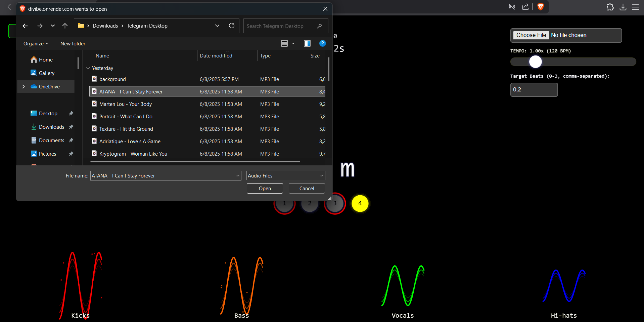Viewport: 644px width, 322px height.
Task: Click MP3 icon of Texture file
Action: [94, 129]
